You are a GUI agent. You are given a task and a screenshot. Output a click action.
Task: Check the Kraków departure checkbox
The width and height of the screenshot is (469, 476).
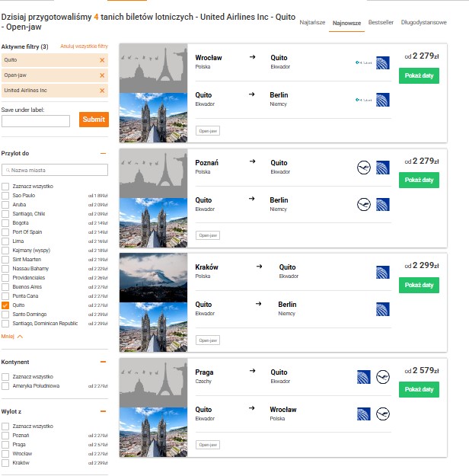[5, 463]
